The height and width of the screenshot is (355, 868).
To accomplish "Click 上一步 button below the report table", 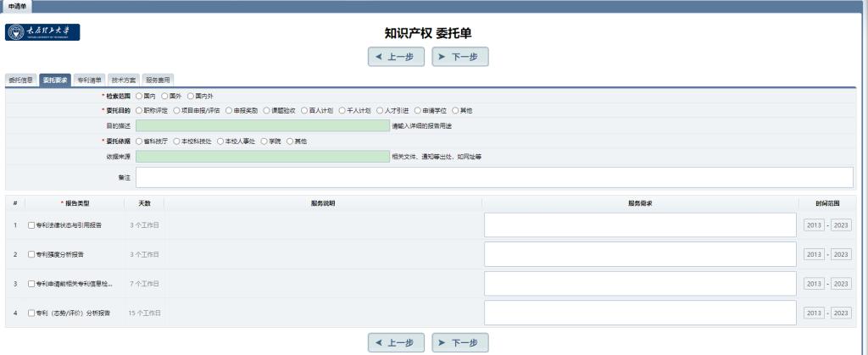I will (395, 342).
